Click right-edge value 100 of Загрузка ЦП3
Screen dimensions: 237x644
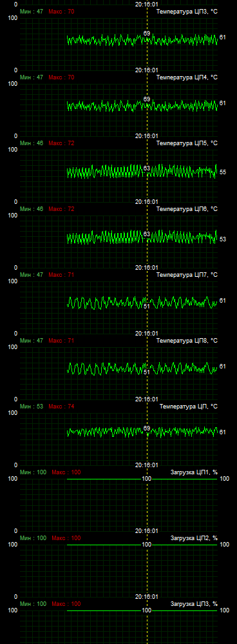click(224, 610)
